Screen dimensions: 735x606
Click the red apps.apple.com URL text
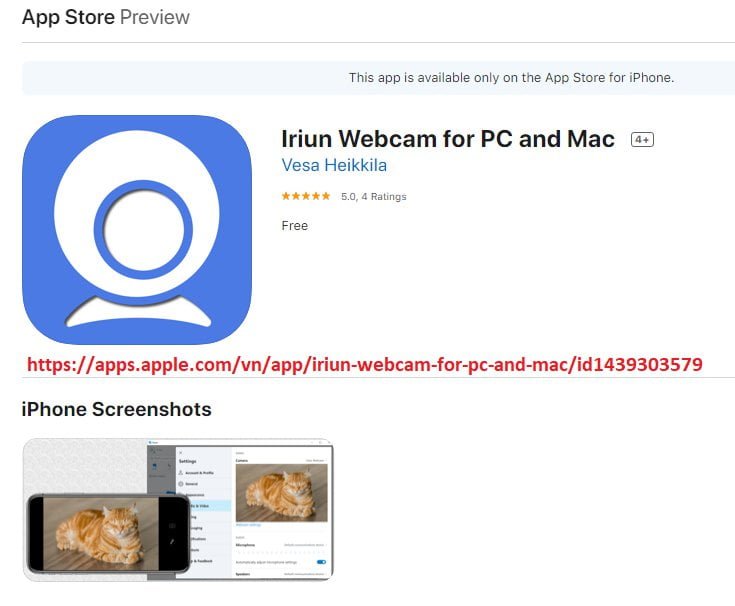(x=365, y=365)
